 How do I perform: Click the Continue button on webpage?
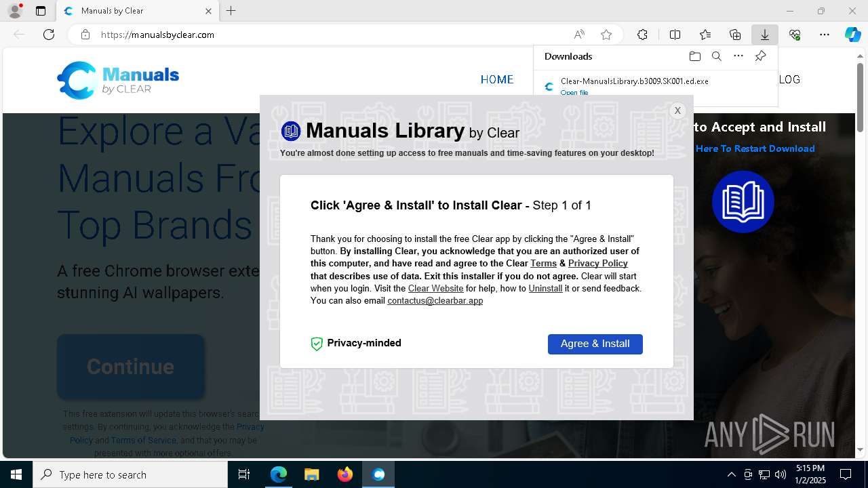point(130,367)
